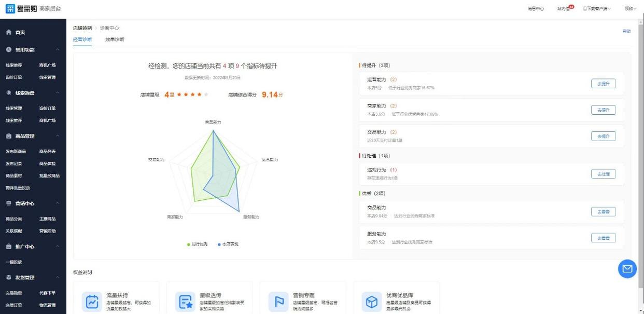Click the 首页 home icon in sidebar

coord(9,32)
